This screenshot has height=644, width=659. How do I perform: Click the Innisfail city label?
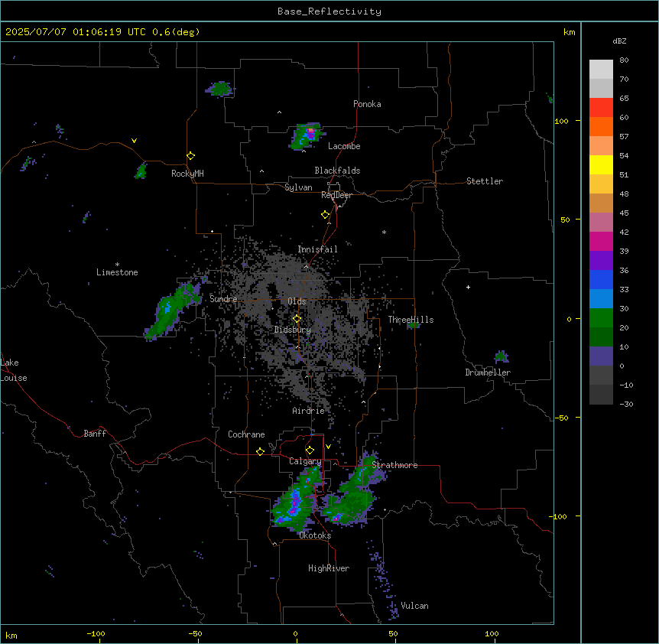(x=317, y=249)
